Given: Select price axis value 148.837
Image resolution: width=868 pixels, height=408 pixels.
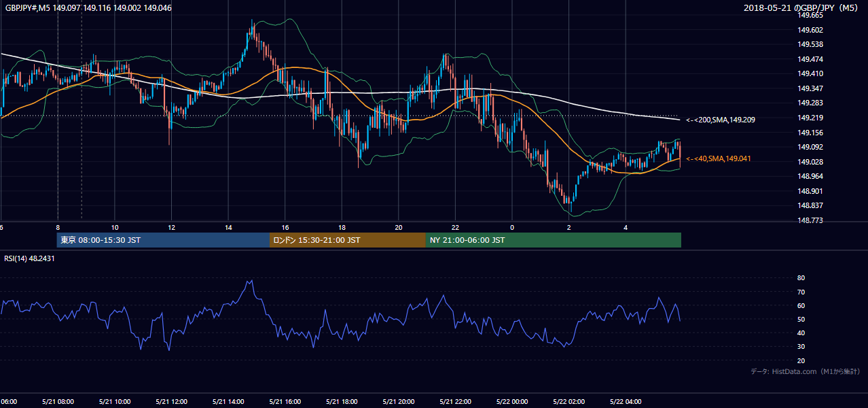Looking at the screenshot, I should (x=810, y=206).
